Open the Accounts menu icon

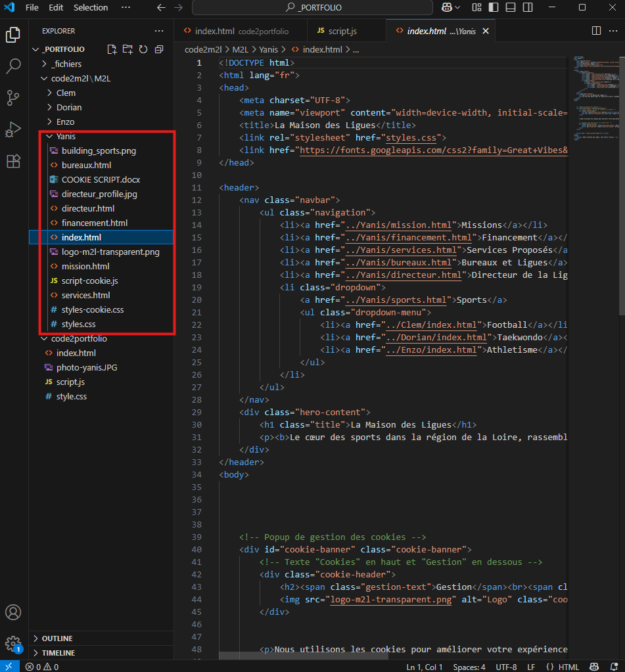coord(13,612)
